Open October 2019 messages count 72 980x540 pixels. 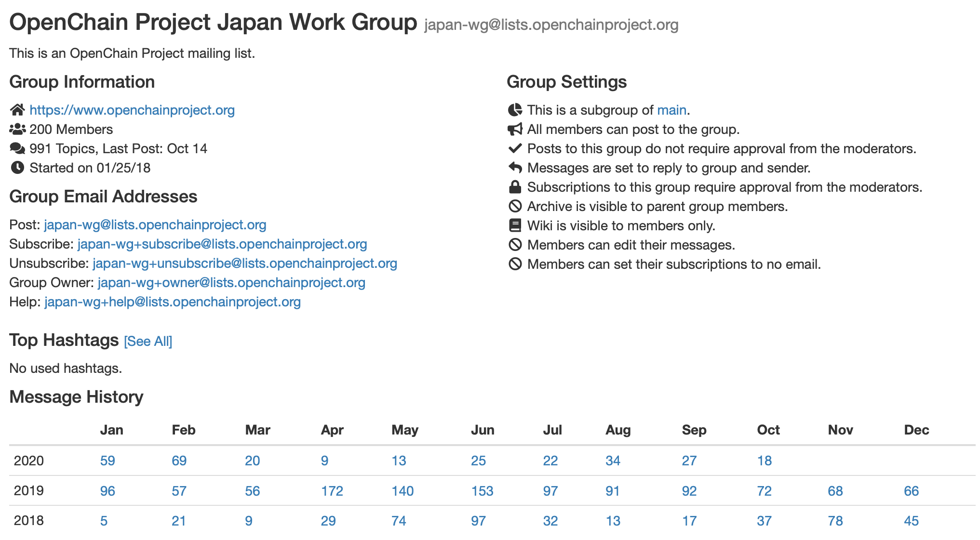[765, 491]
